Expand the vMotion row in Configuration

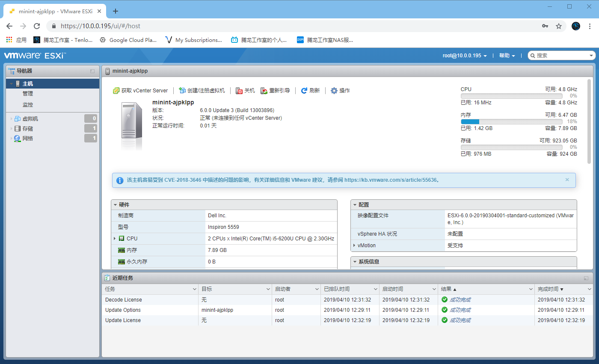(354, 246)
